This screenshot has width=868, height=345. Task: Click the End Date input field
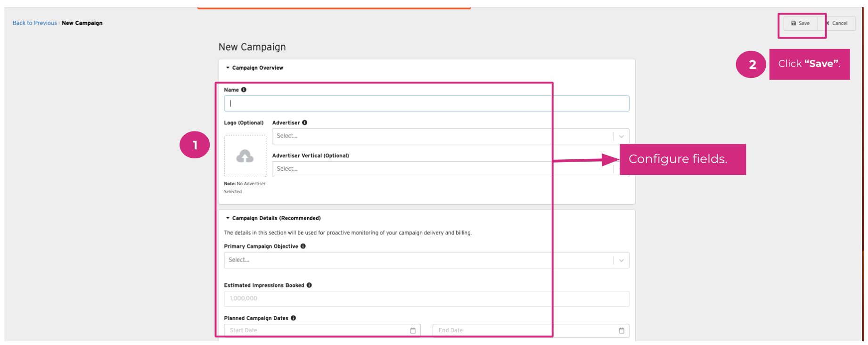point(523,330)
